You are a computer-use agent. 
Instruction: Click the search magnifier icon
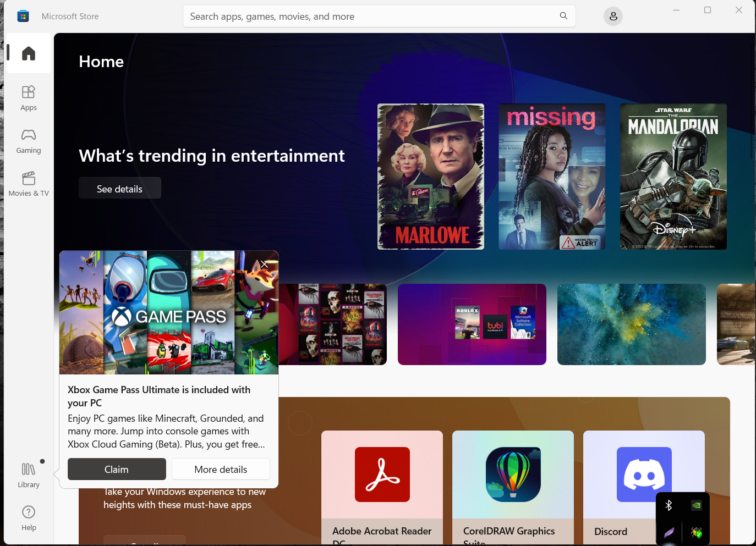click(563, 16)
